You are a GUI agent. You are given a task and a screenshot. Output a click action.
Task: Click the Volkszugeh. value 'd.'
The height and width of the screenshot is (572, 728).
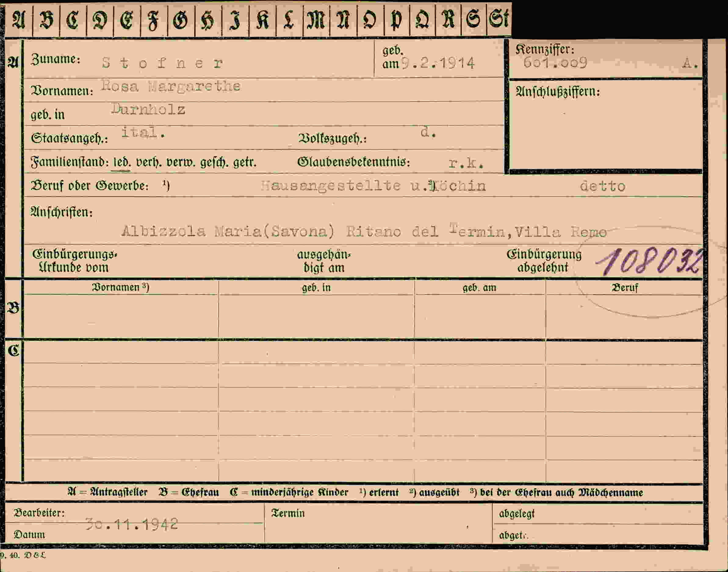(x=428, y=132)
